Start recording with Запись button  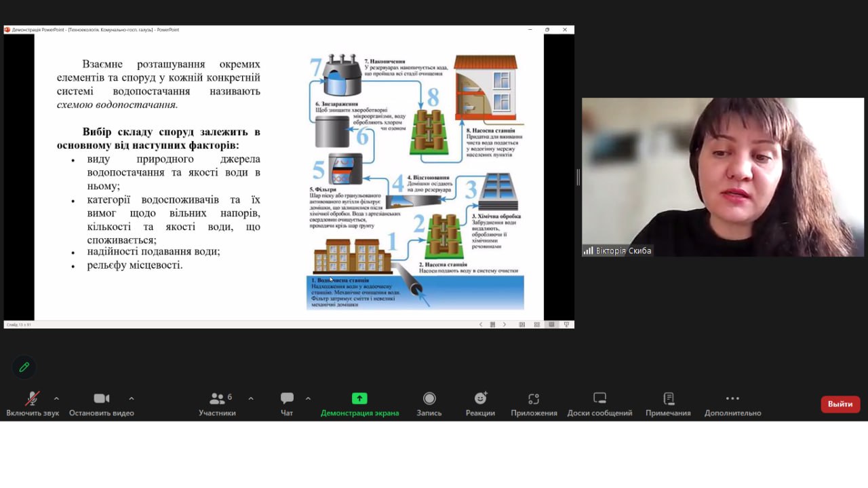coord(429,404)
